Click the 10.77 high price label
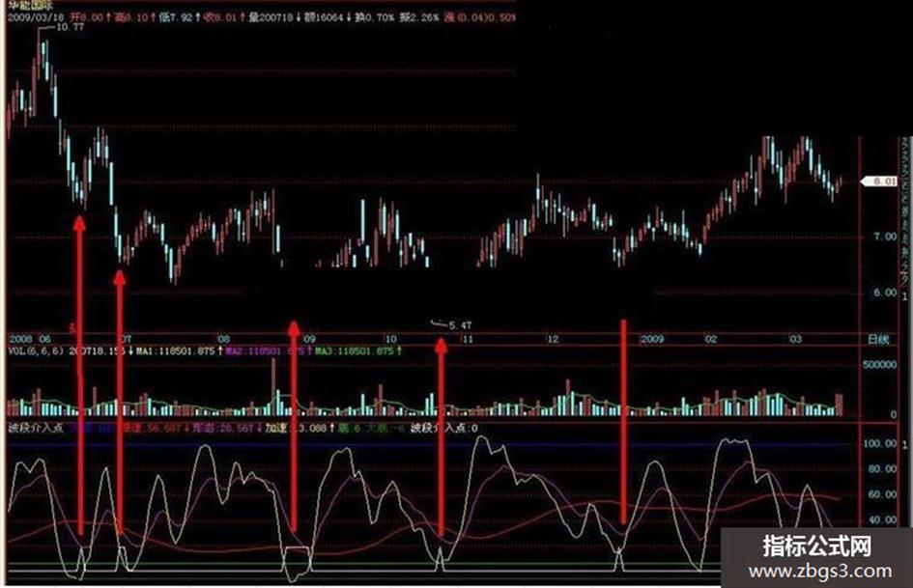The width and height of the screenshot is (913, 588). [70, 27]
